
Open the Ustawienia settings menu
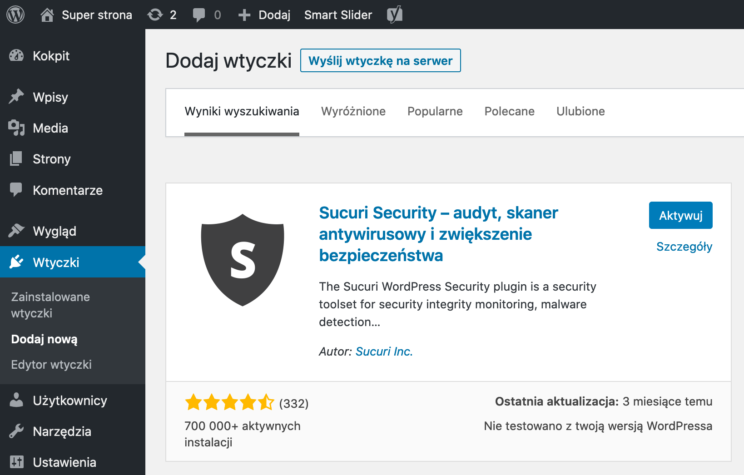pos(65,462)
